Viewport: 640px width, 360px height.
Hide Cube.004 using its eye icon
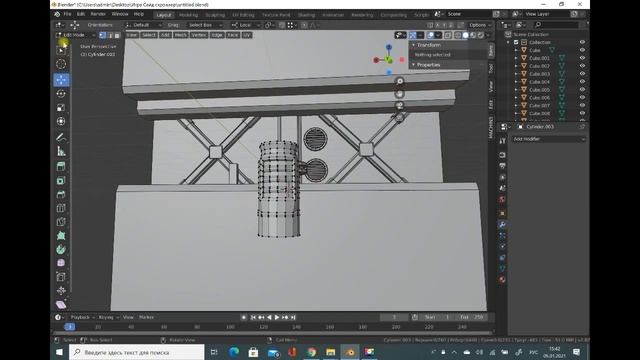coord(582,82)
